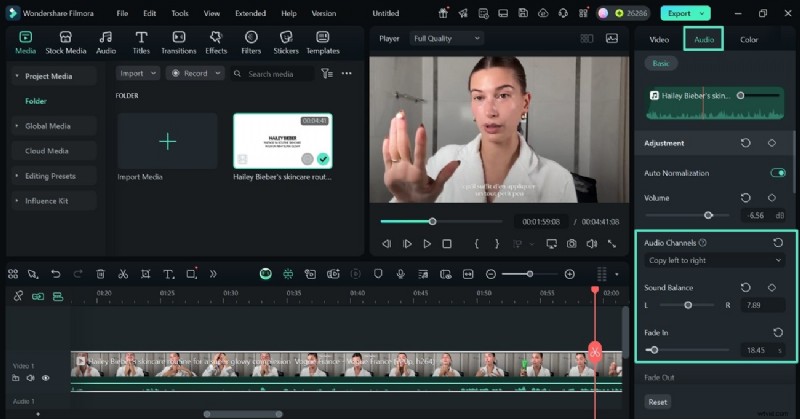Image resolution: width=800 pixels, height=419 pixels.
Task: Toggle the Volume keyframe diamond
Action: (772, 198)
